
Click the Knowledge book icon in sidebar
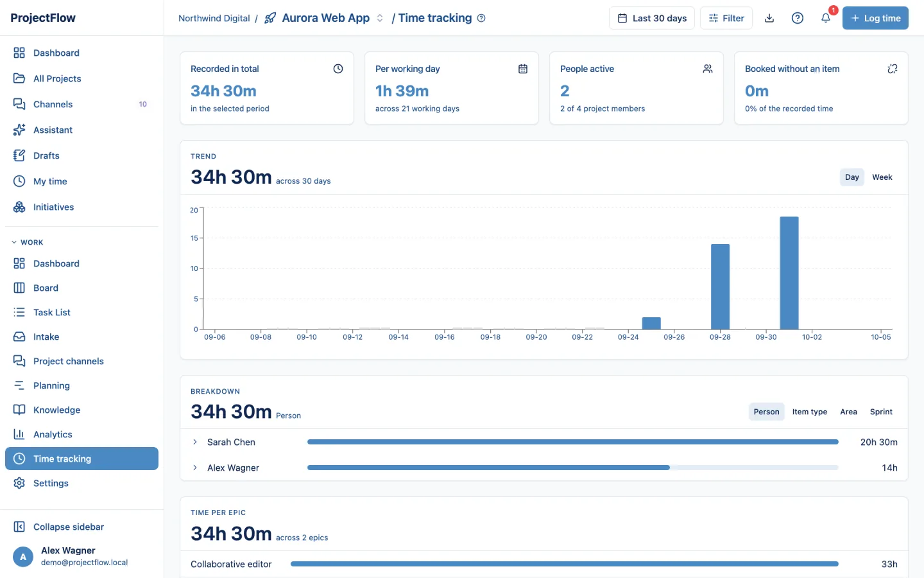coord(19,410)
